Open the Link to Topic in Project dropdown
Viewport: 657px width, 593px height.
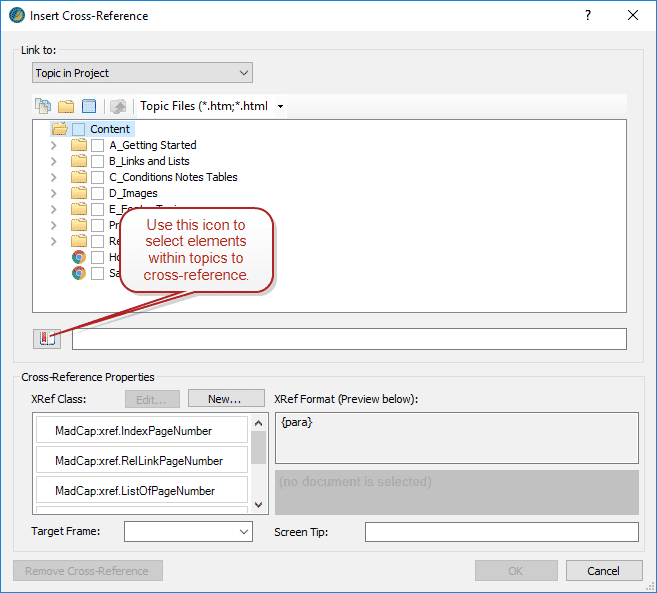tap(142, 73)
